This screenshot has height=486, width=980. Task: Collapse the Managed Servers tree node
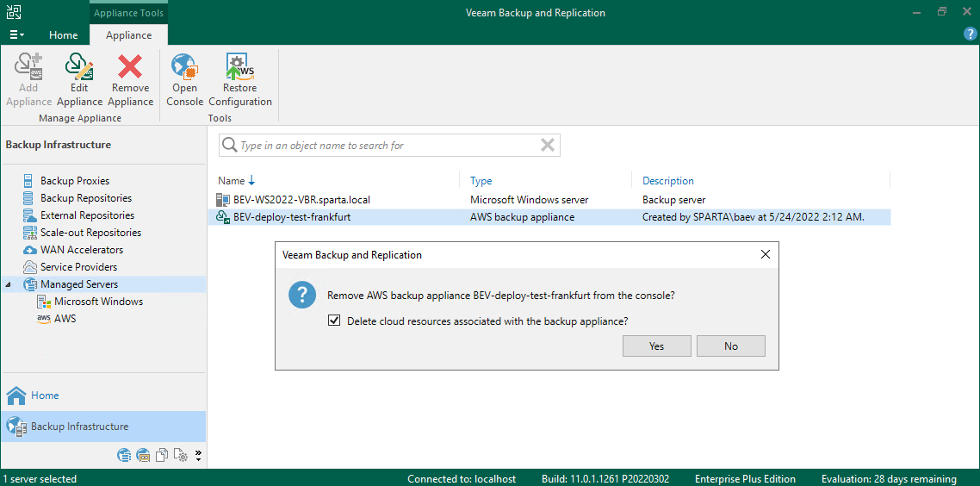pos(9,284)
